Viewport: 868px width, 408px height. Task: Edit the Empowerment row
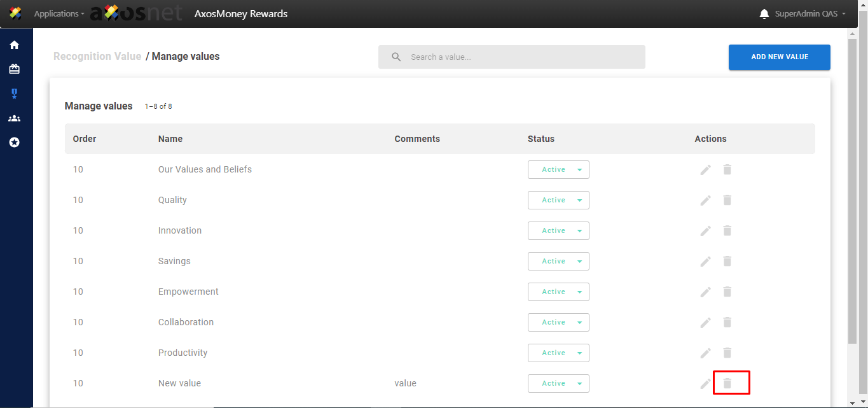(705, 292)
